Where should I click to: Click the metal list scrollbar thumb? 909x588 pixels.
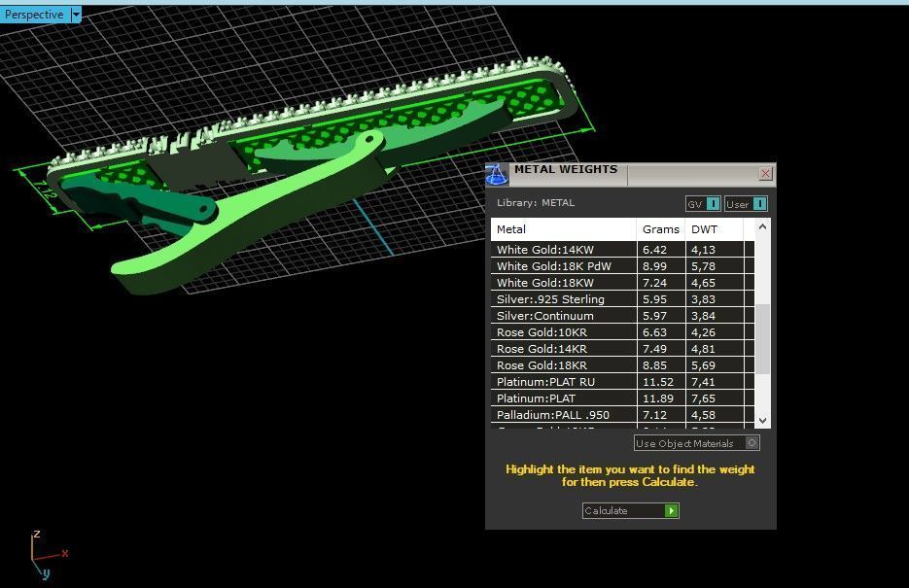763,339
